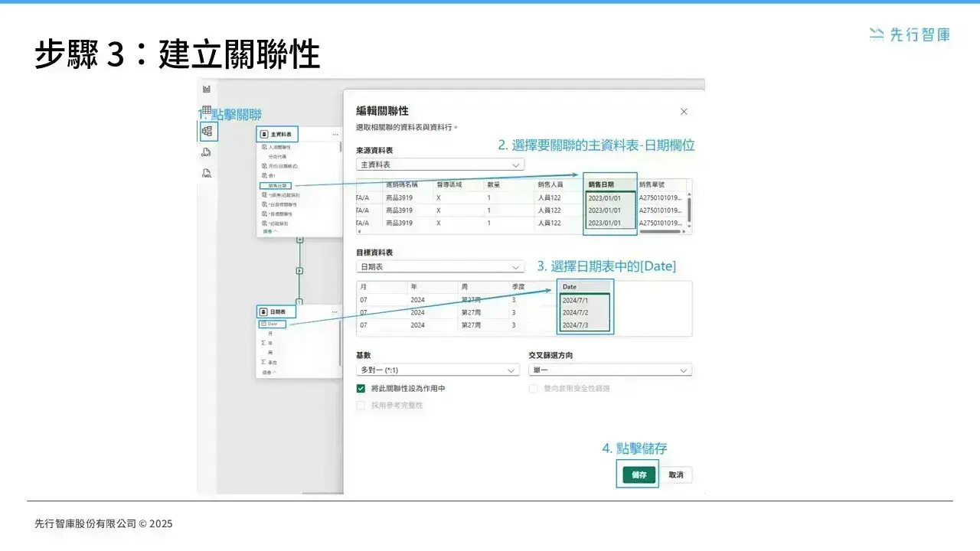980x551 pixels.
Task: Toggle 雙向套用安全性篩選 checkbox
Action: 534,389
